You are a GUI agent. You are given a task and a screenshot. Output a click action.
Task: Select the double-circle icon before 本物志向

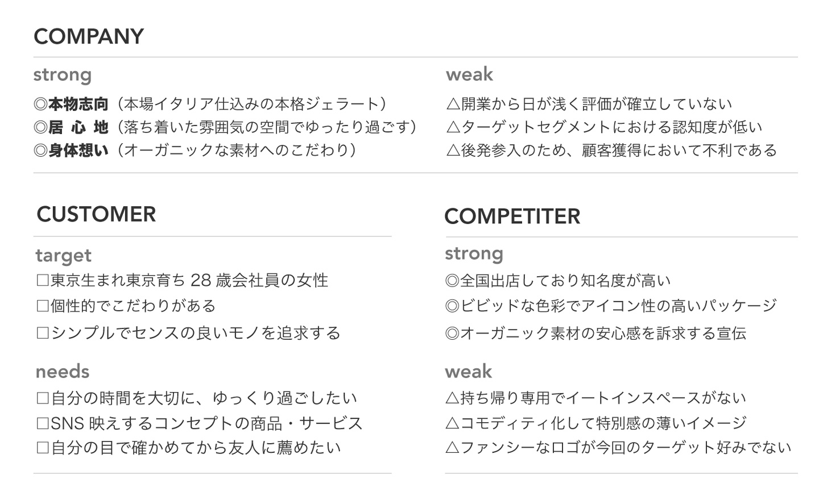[x=40, y=105]
